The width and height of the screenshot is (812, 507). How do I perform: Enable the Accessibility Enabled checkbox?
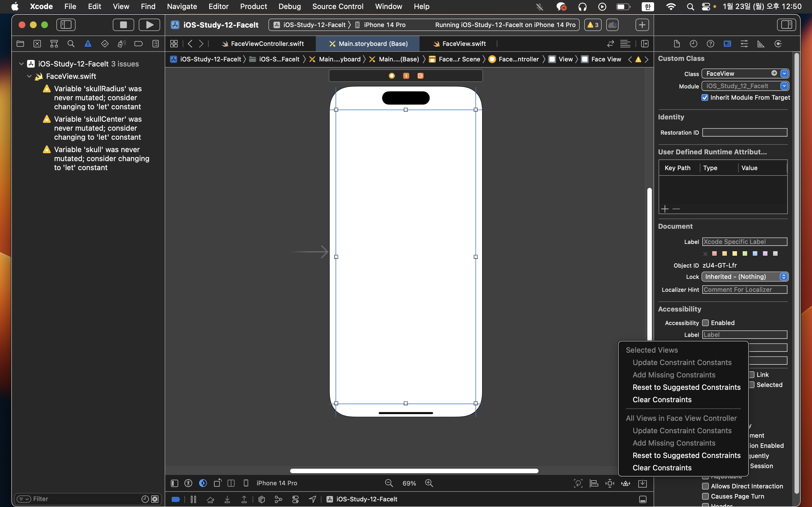(705, 323)
